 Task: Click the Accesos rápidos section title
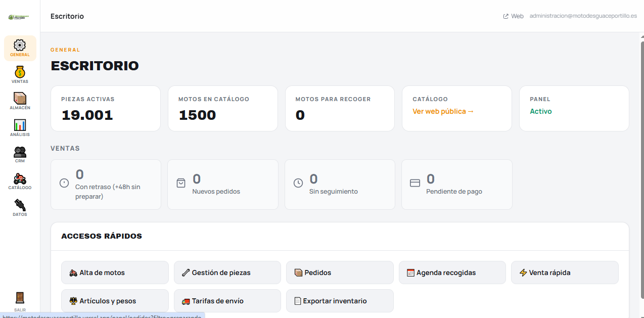click(102, 236)
